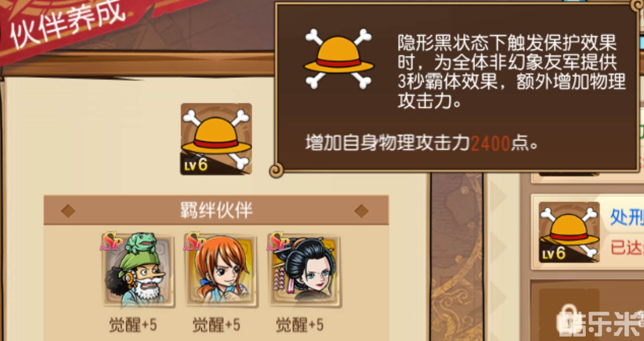Select the green bandana frog partner portrait
The width and height of the screenshot is (644, 341).
(138, 269)
